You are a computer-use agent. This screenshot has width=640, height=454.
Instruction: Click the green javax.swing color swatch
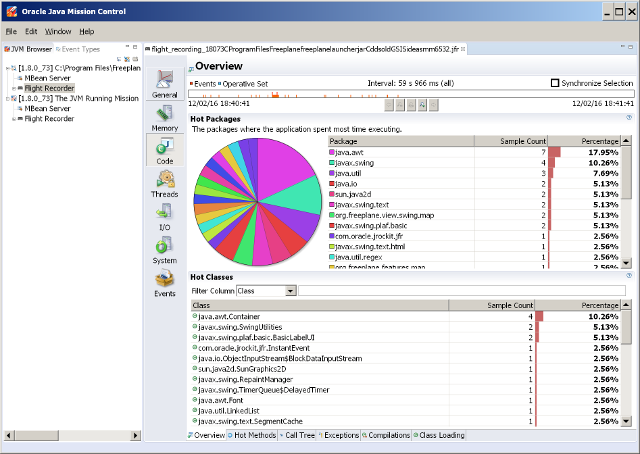tap(332, 163)
